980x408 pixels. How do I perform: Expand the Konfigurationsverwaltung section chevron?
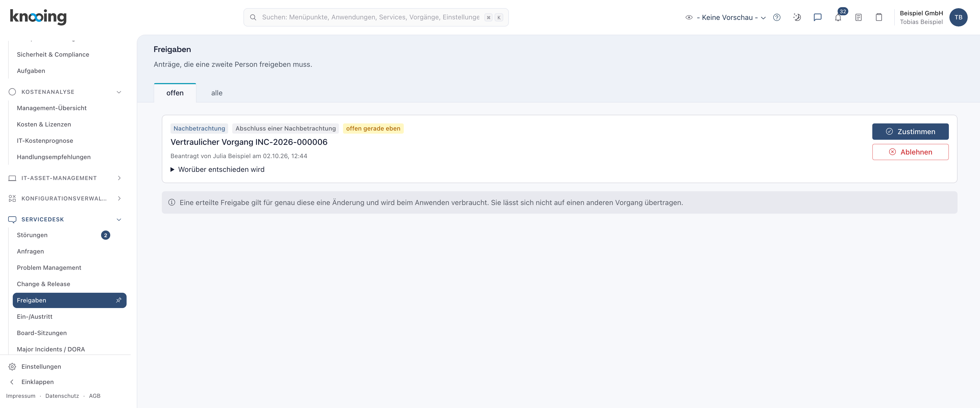click(119, 198)
